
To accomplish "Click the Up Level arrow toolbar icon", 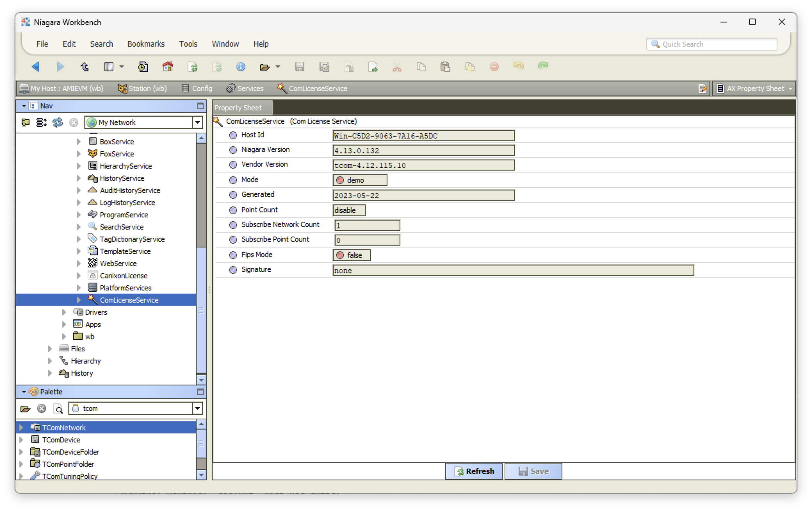I will [x=85, y=66].
